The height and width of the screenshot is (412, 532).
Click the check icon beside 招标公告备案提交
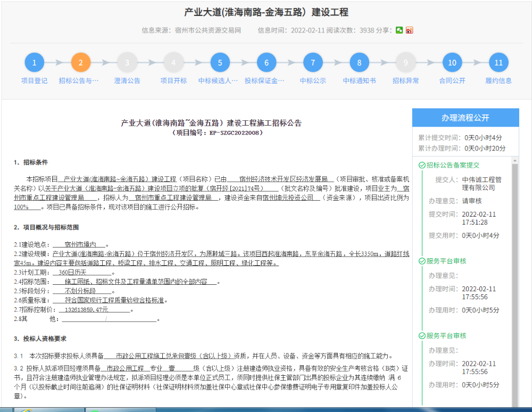[422, 165]
